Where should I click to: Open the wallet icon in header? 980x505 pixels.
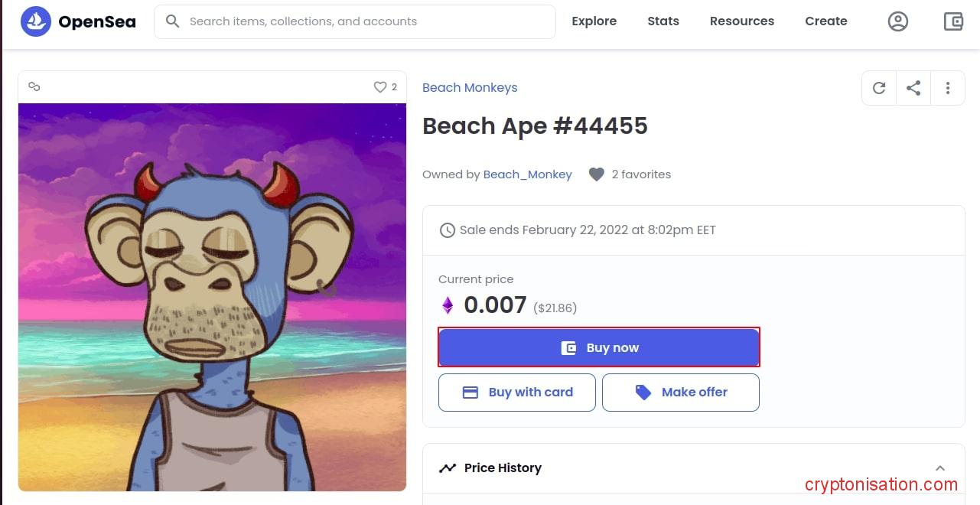[953, 21]
